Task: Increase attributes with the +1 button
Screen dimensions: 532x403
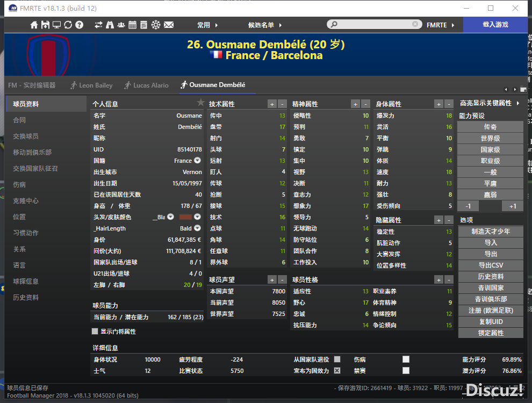Action: [x=512, y=206]
